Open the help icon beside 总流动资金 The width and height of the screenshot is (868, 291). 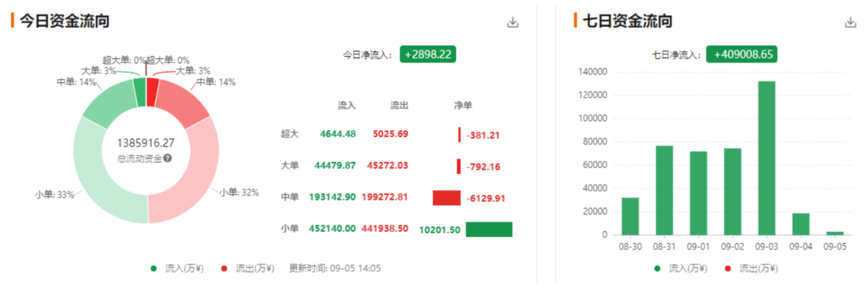click(x=167, y=158)
